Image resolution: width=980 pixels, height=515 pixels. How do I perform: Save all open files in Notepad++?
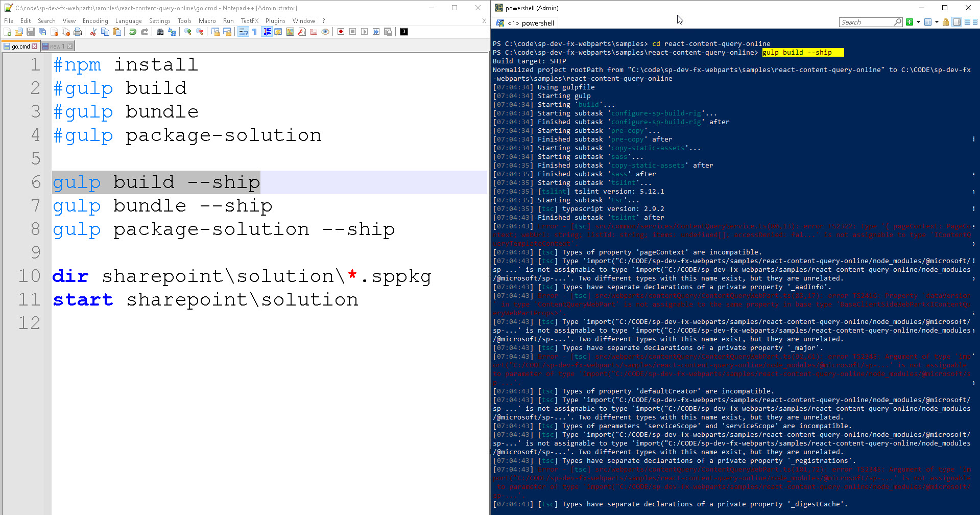click(42, 32)
